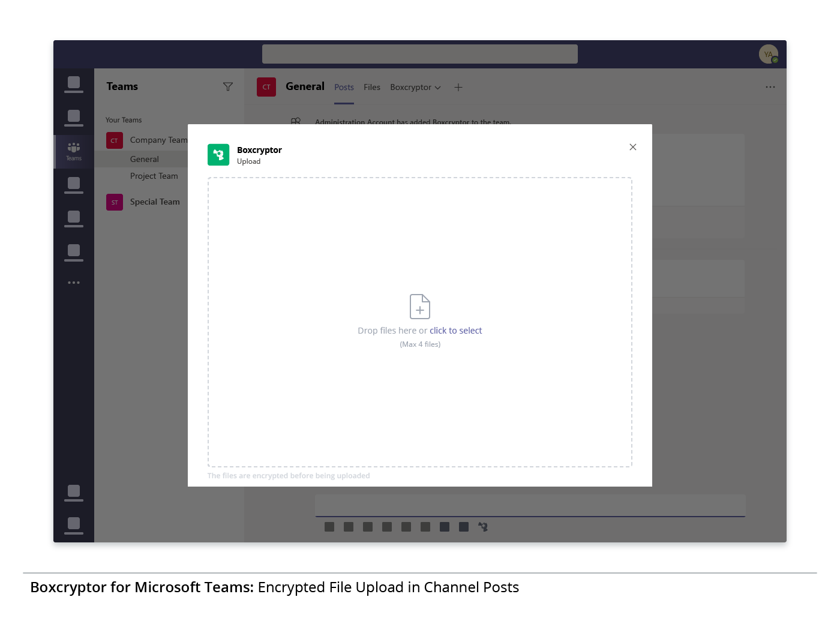
Task: Click the CT channel avatar beside General header
Action: [x=266, y=87]
